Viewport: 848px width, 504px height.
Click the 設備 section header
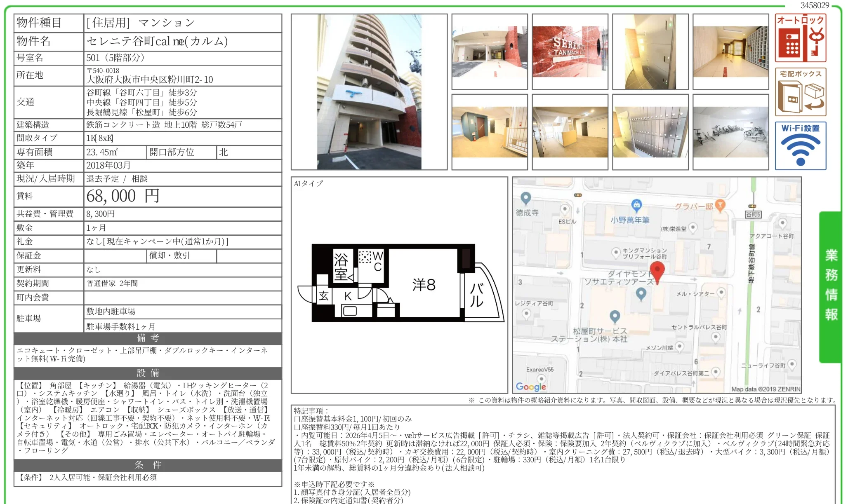point(148,373)
